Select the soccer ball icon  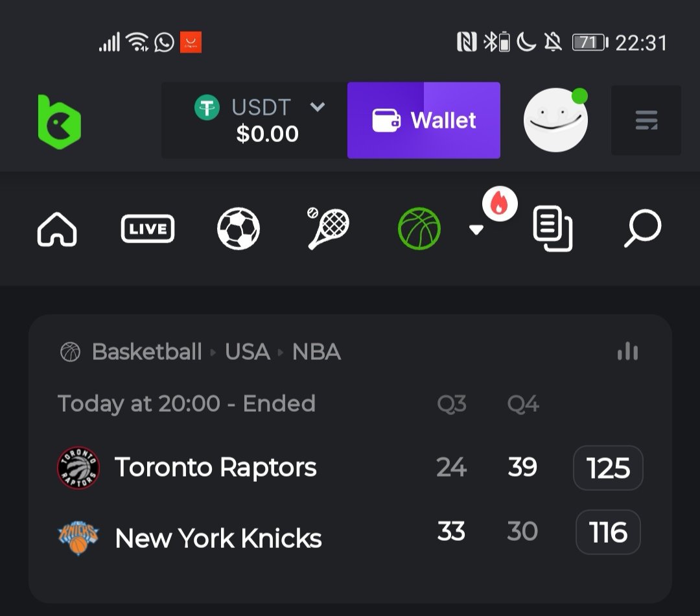238,229
